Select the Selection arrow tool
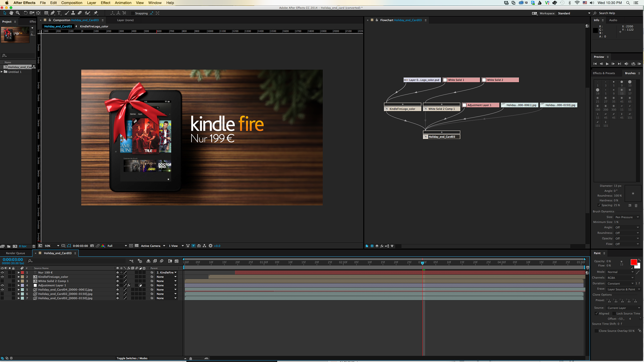The width and height of the screenshot is (644, 362). 5,13
